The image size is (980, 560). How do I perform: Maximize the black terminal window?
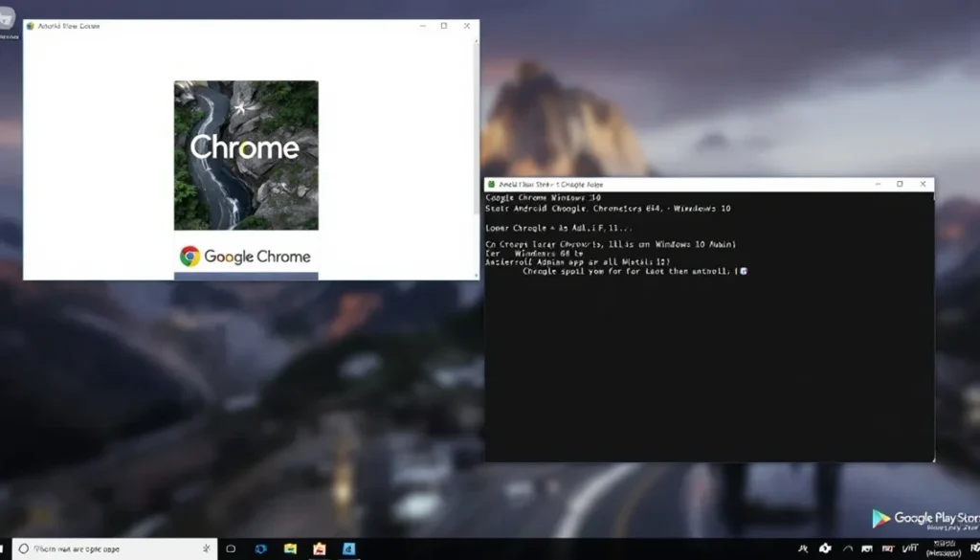[900, 185]
